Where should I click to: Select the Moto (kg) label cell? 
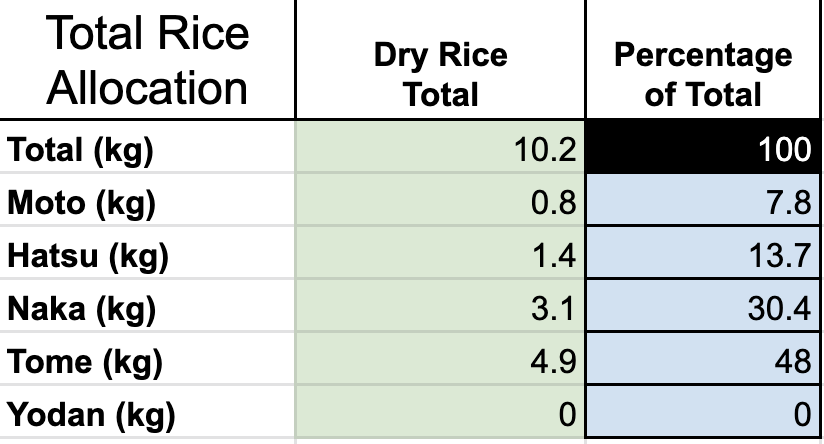tap(147, 203)
